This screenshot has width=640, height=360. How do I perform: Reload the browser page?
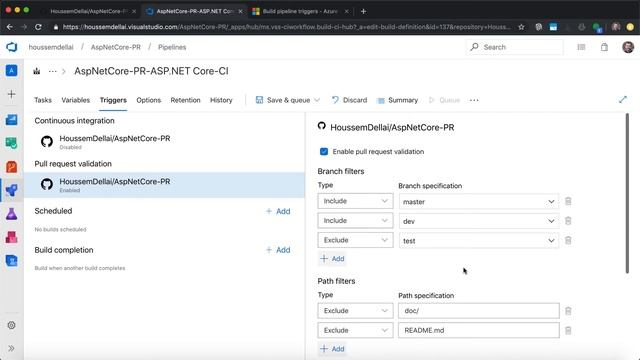pos(38,27)
